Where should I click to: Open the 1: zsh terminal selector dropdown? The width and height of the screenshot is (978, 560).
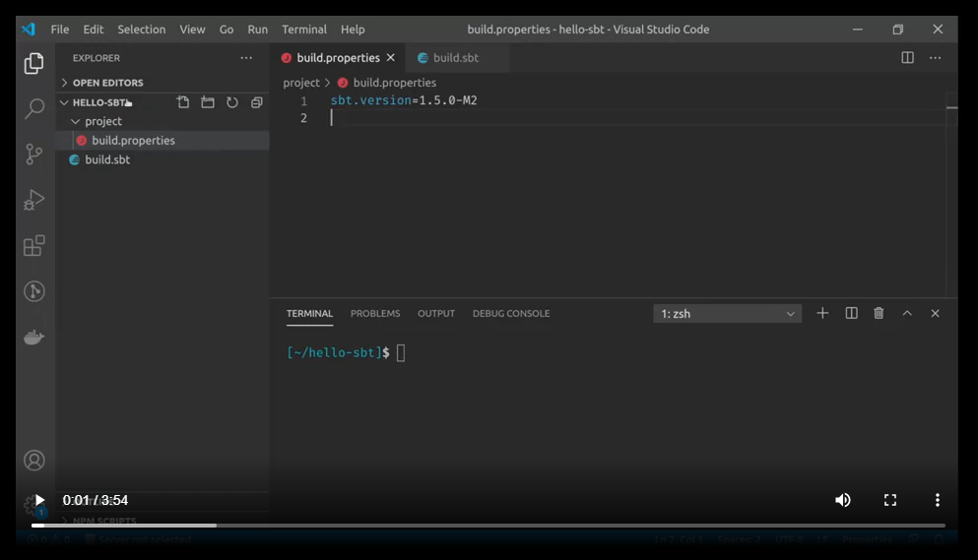[x=727, y=314]
